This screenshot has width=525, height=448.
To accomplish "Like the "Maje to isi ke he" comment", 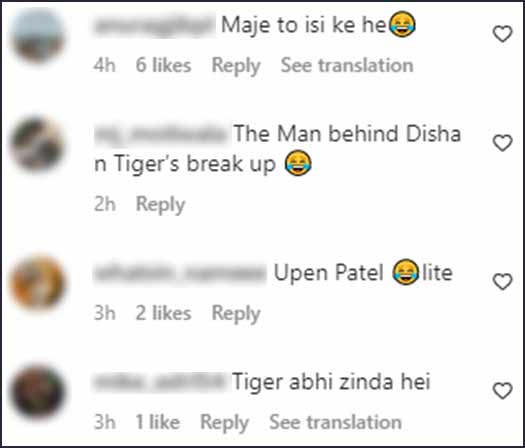I will 503,34.
